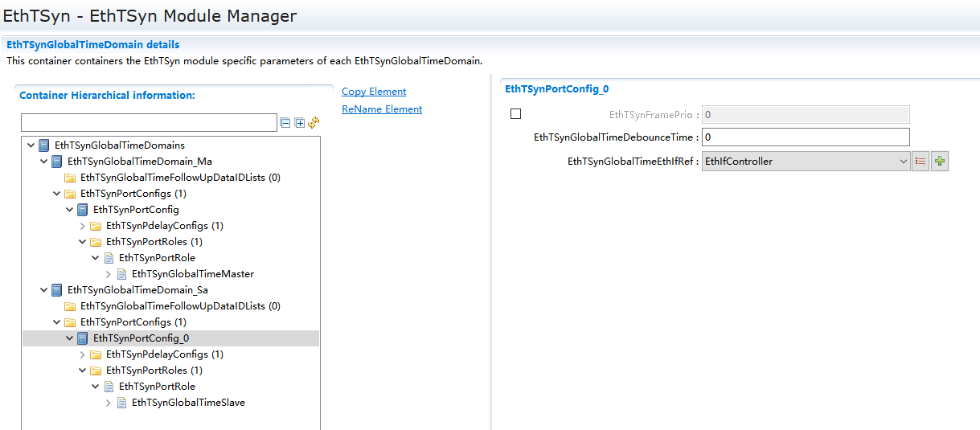The height and width of the screenshot is (430, 980).
Task: Expand EthTSynPdelayConfigs under EthTSynPortConfig_0
Action: (83, 354)
